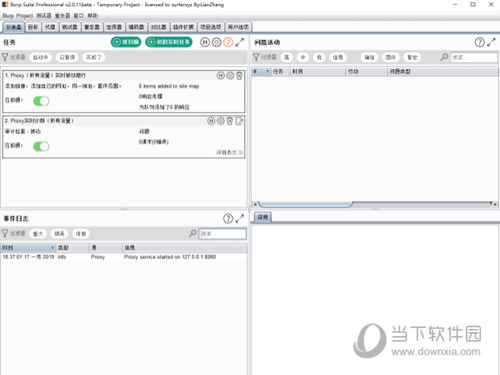This screenshot has width=500, height=375.
Task: Click the Issue type column header
Action: tap(443, 71)
